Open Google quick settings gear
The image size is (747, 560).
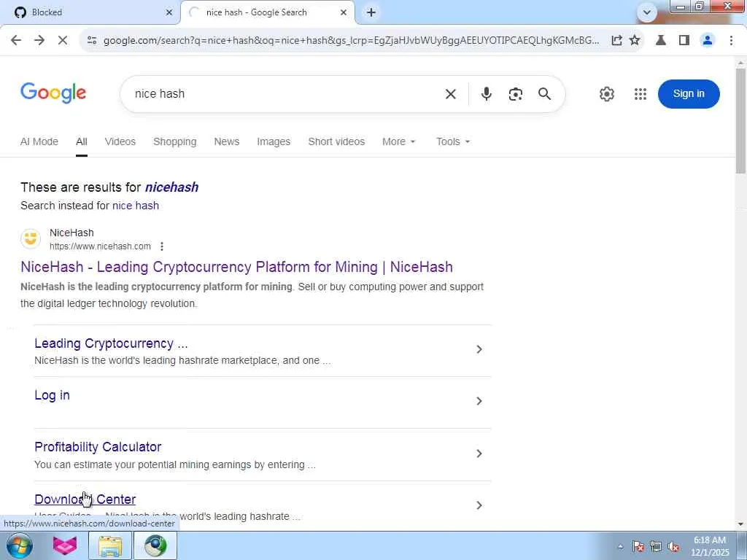pyautogui.click(x=606, y=94)
